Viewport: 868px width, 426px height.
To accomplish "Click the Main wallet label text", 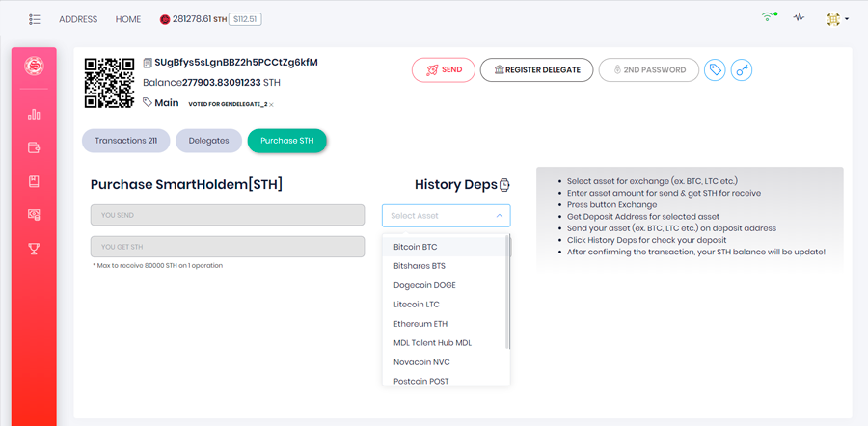I will 167,102.
